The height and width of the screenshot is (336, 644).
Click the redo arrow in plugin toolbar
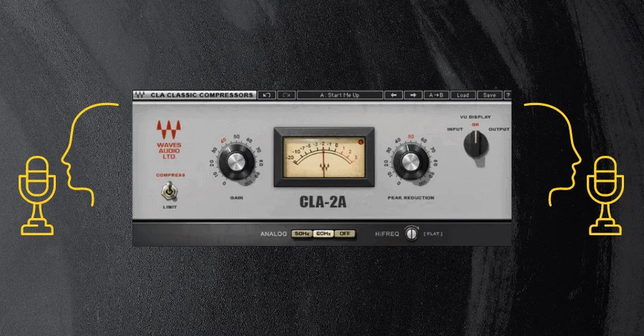point(286,95)
